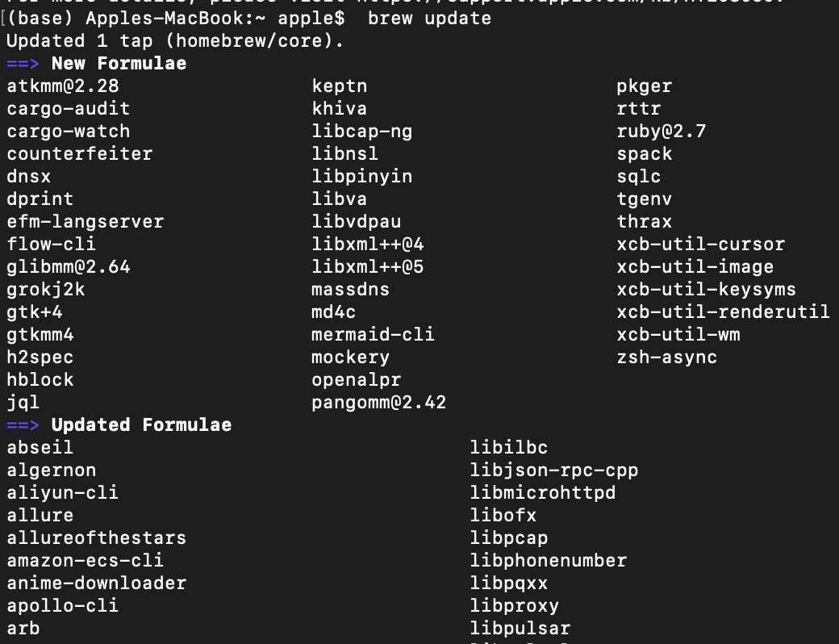Click the cargo-audit formula name

[x=69, y=108]
